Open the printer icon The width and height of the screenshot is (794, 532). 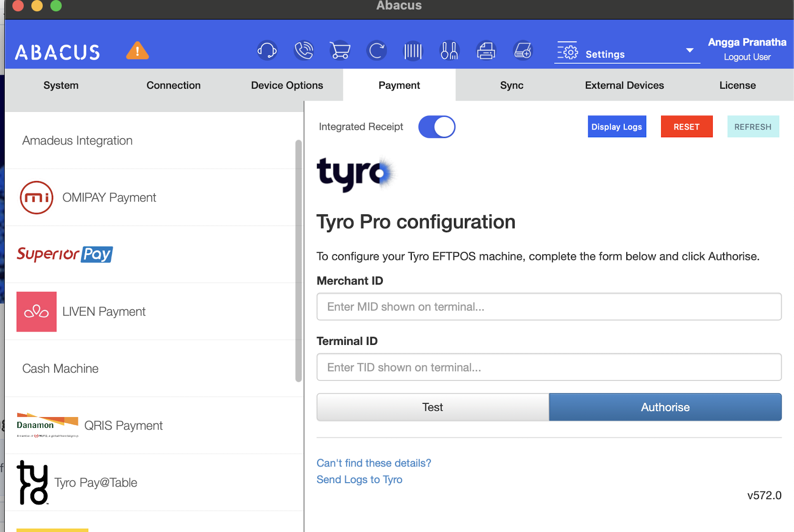(486, 50)
